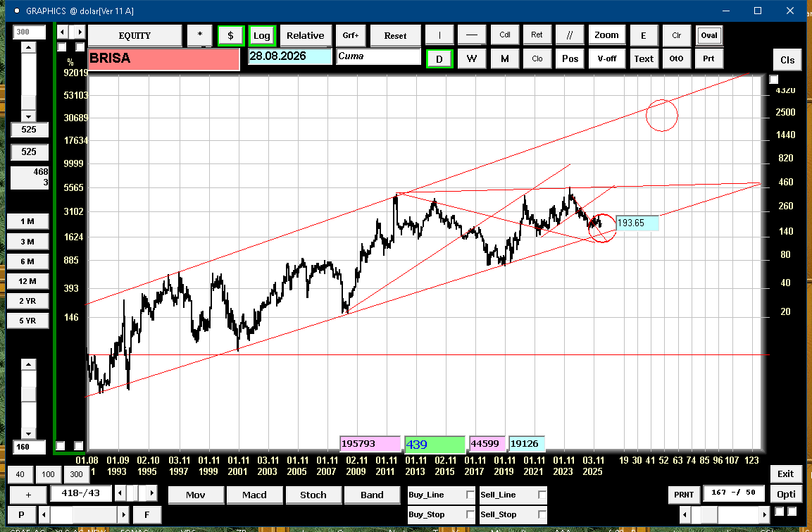Click the BRISA symbol name field
Screen dimensions: 812x532
point(163,59)
